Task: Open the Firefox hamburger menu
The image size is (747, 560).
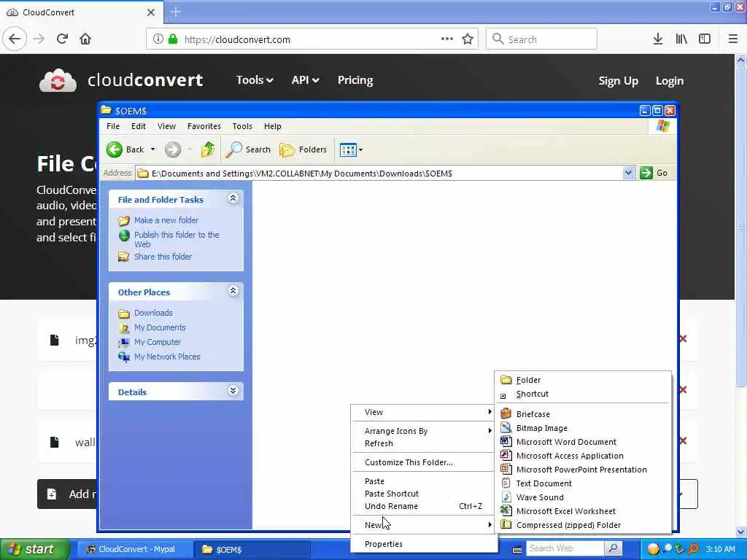Action: coord(733,39)
